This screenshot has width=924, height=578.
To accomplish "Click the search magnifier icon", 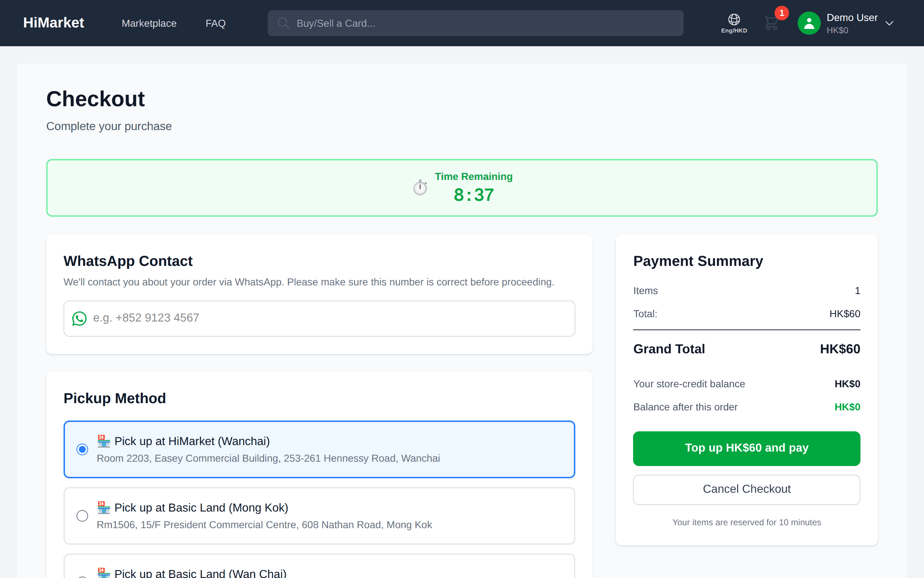I will pos(283,23).
